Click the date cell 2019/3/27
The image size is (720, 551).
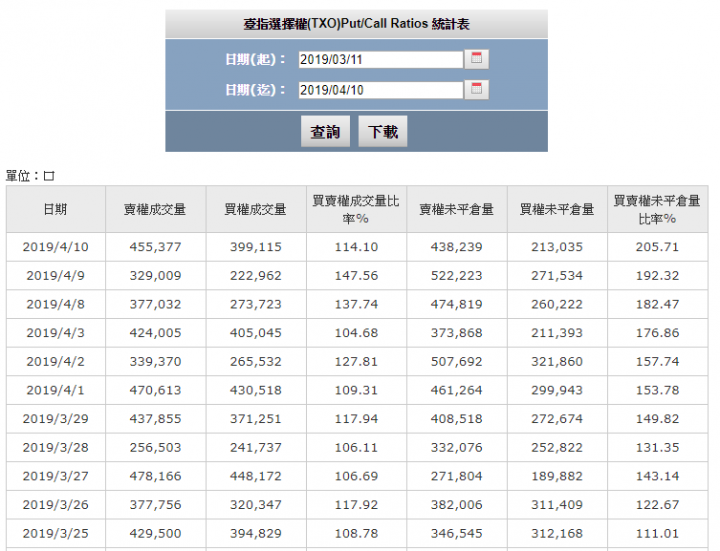pos(56,476)
